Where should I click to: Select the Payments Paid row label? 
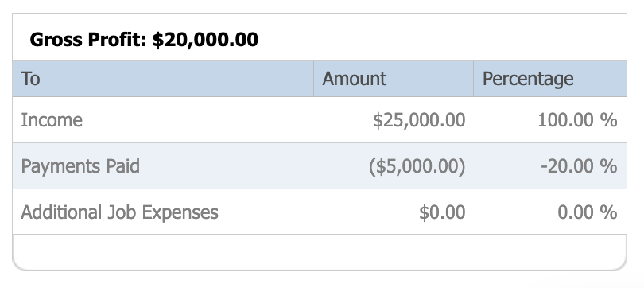(x=80, y=166)
